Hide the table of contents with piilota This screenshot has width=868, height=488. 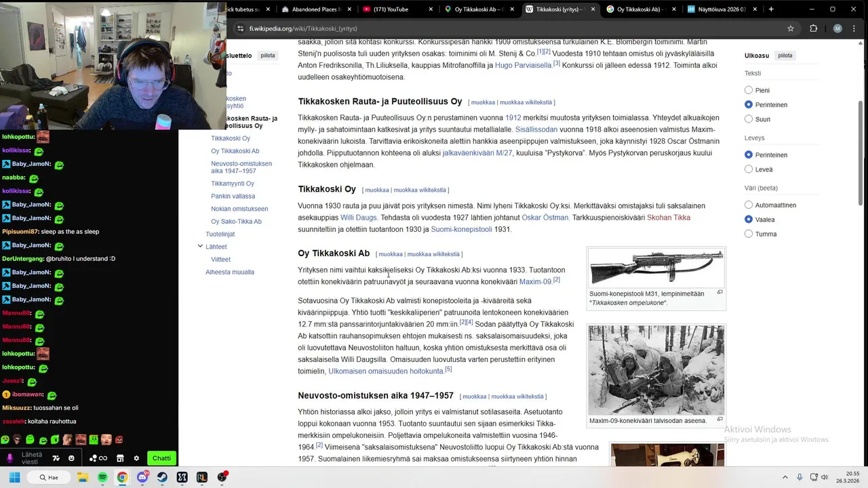click(x=268, y=56)
